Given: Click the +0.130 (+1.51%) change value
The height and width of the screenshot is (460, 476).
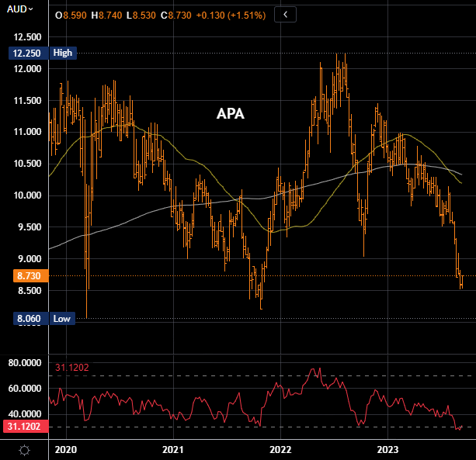Looking at the screenshot, I should click(x=234, y=16).
